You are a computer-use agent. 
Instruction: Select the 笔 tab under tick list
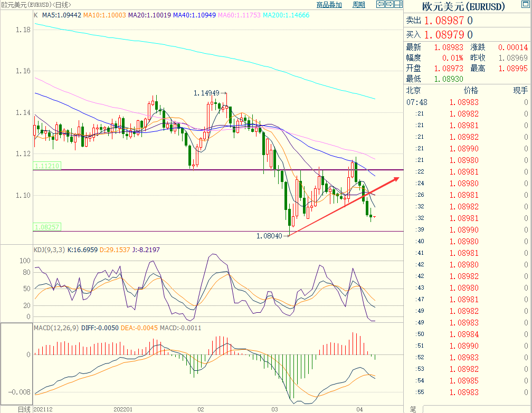click(413, 409)
